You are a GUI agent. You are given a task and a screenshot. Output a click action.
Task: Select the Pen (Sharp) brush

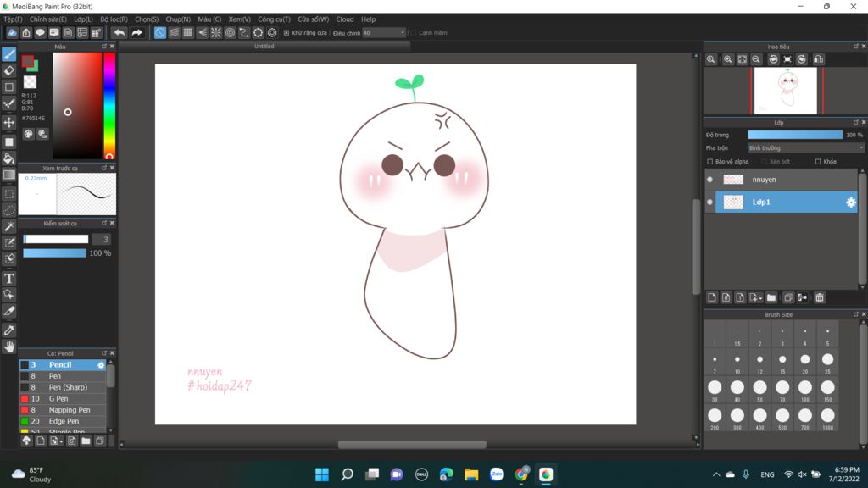coord(63,387)
